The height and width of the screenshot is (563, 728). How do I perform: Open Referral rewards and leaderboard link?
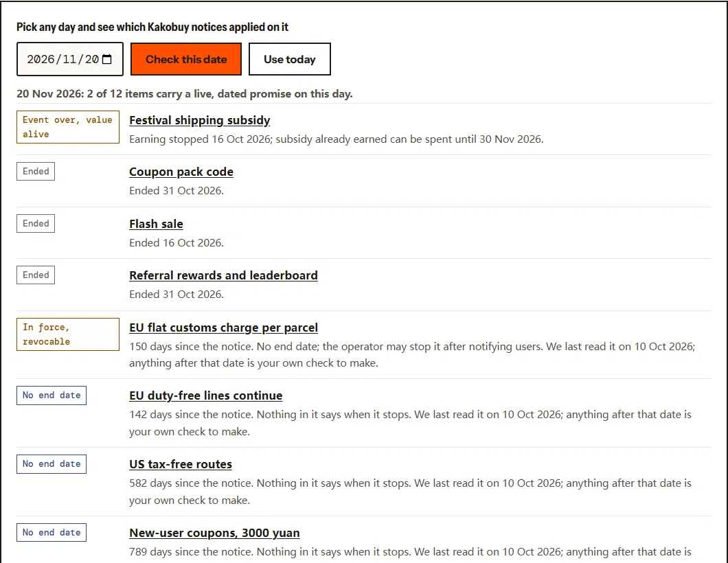tap(223, 275)
